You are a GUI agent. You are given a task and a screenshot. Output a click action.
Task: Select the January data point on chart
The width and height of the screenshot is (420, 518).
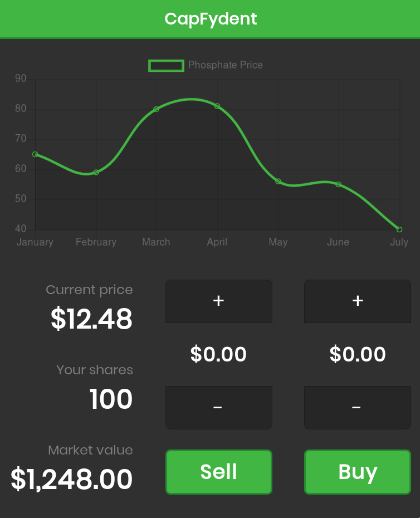pyautogui.click(x=35, y=154)
